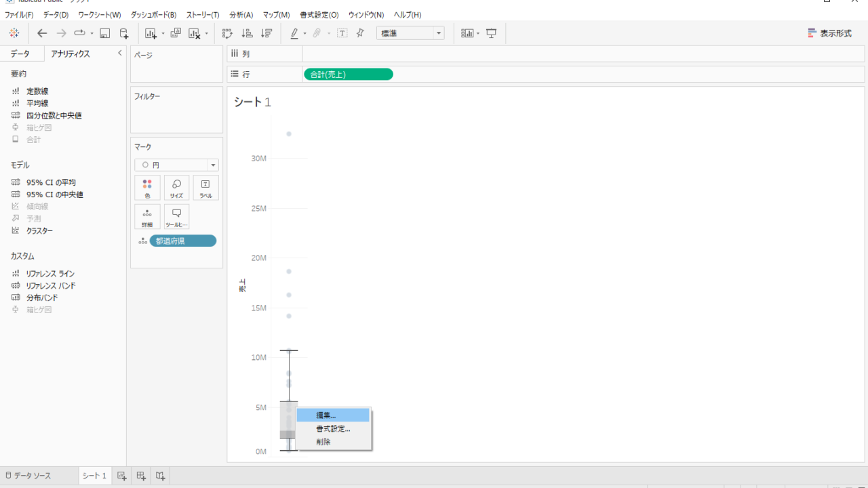Image resolution: width=868 pixels, height=488 pixels.
Task: Toggle mark labels with the T icon
Action: (x=342, y=33)
